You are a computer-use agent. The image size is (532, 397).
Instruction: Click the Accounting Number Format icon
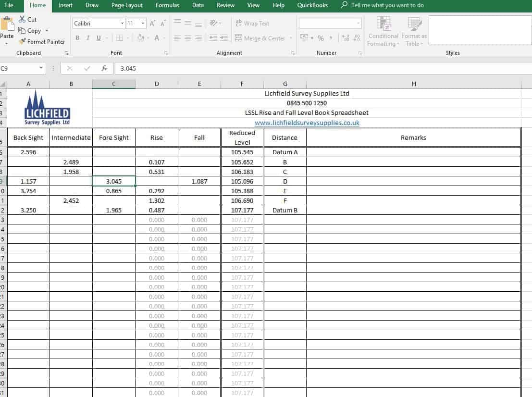(x=304, y=37)
